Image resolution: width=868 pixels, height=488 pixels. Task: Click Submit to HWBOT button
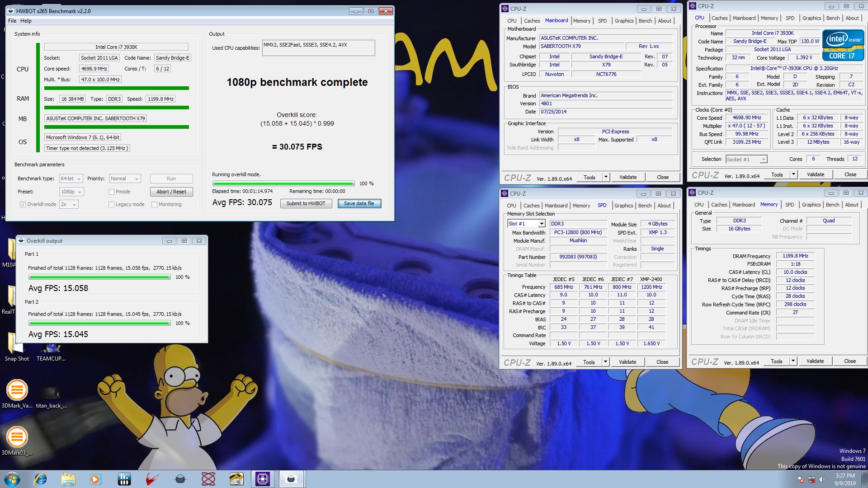click(306, 203)
